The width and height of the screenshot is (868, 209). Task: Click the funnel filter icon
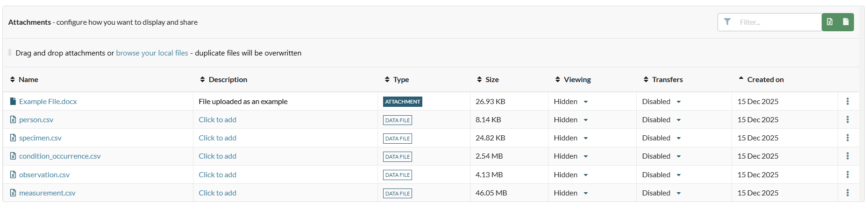727,22
